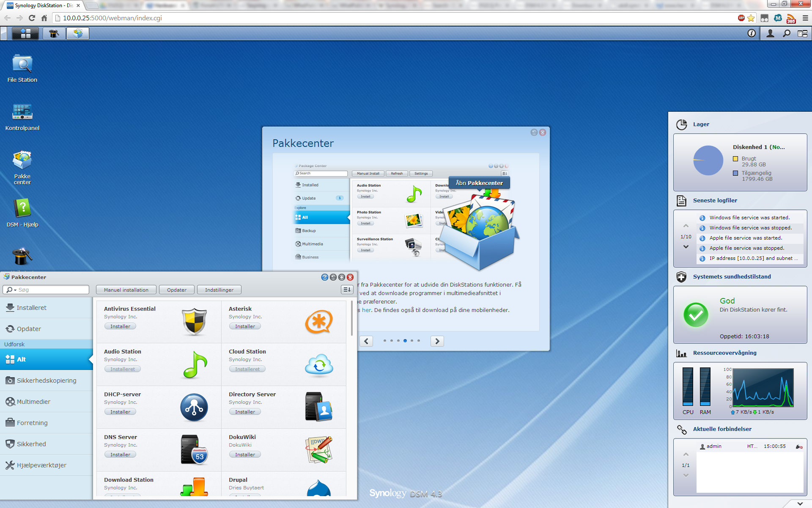812x508 pixels.
Task: Select the Hjælpeværktøjer category
Action: point(47,465)
